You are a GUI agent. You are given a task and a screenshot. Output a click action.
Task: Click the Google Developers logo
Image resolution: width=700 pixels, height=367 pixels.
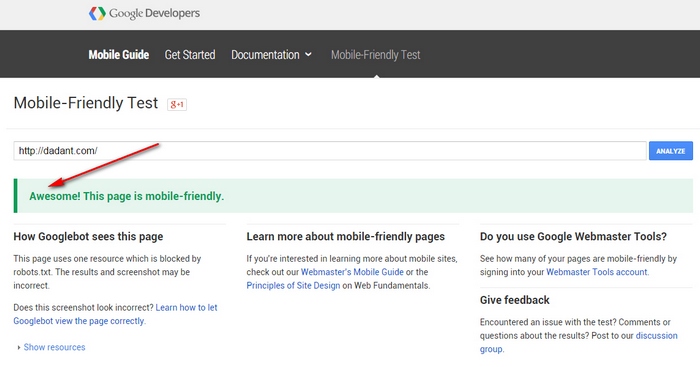click(x=144, y=13)
